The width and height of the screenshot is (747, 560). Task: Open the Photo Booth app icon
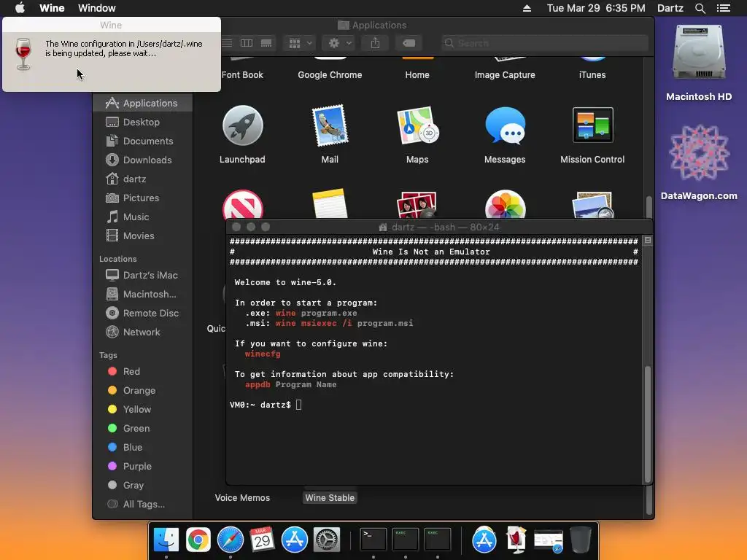[x=417, y=205]
